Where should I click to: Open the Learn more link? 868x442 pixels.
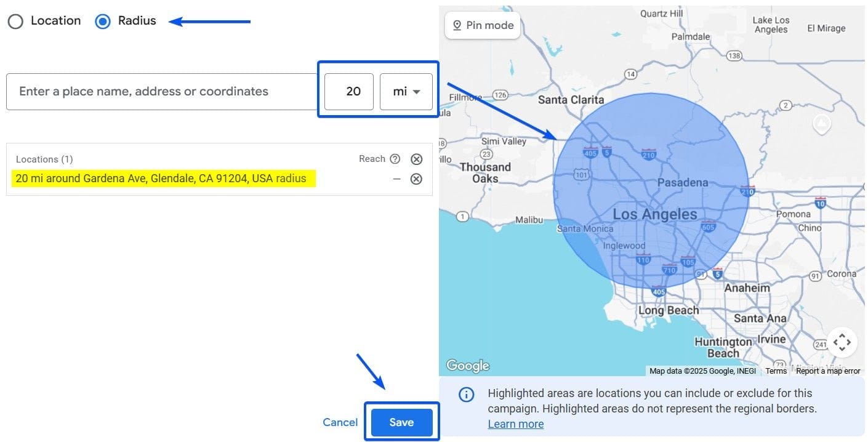[515, 424]
